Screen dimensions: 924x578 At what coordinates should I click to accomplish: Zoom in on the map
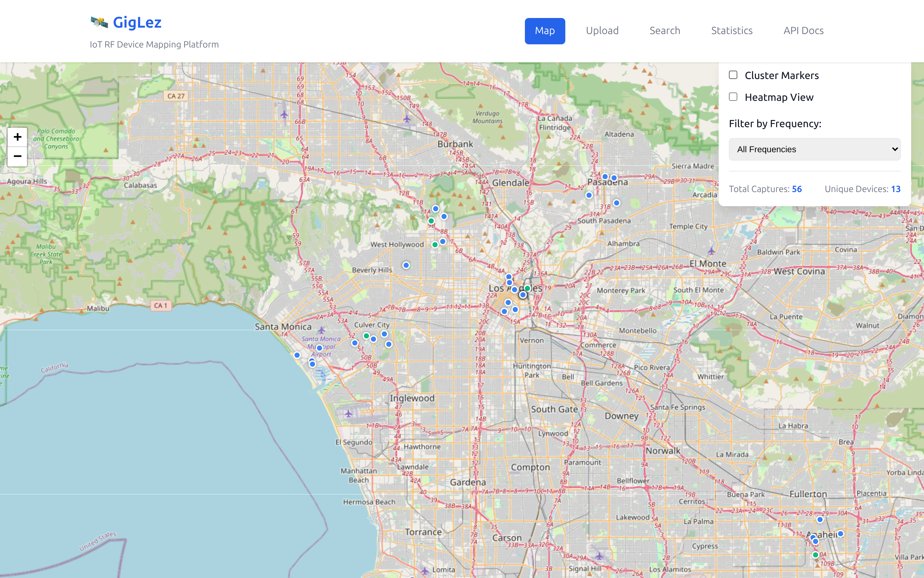[18, 137]
